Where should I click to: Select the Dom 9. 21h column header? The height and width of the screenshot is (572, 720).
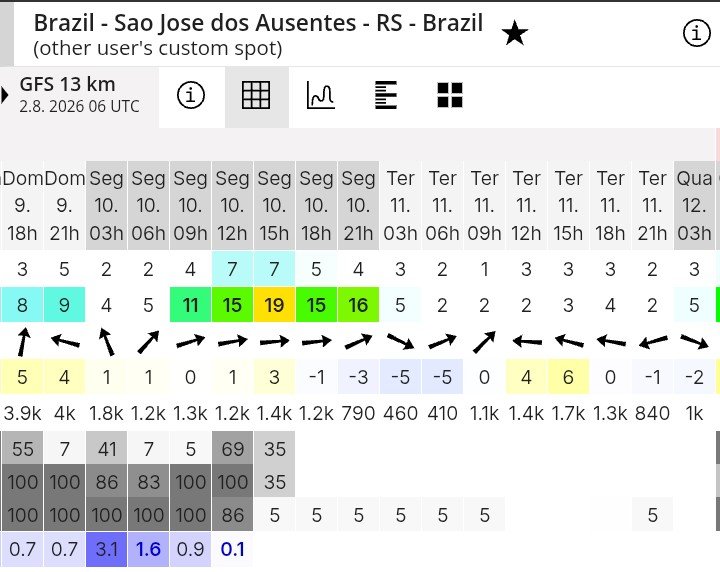pyautogui.click(x=64, y=206)
